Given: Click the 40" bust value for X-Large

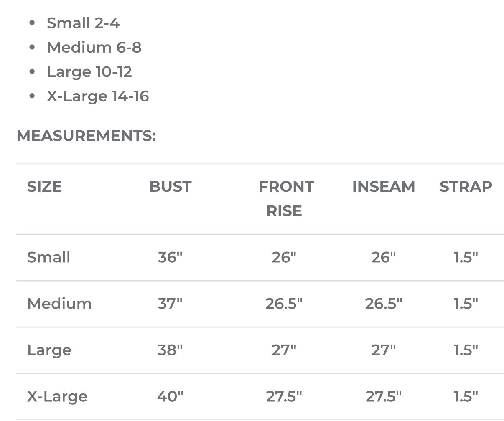Looking at the screenshot, I should (x=170, y=396).
